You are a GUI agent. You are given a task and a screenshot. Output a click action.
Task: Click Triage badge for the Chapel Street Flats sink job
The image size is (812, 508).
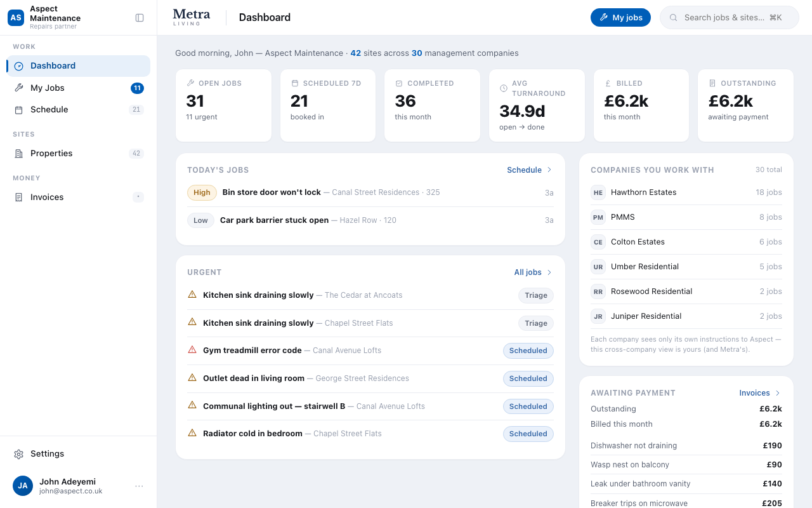536,323
